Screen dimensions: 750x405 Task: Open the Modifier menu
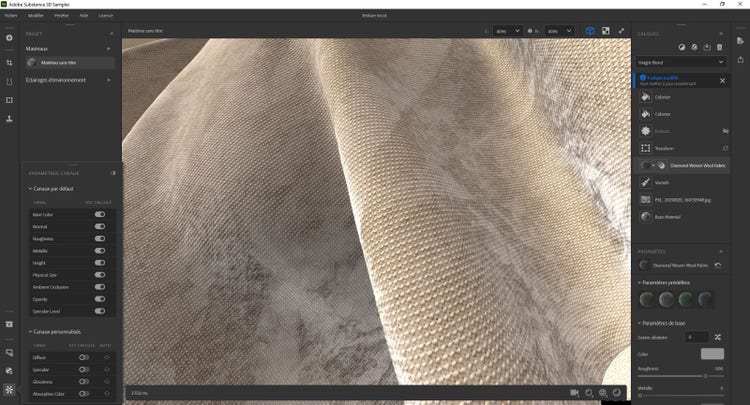(36, 15)
